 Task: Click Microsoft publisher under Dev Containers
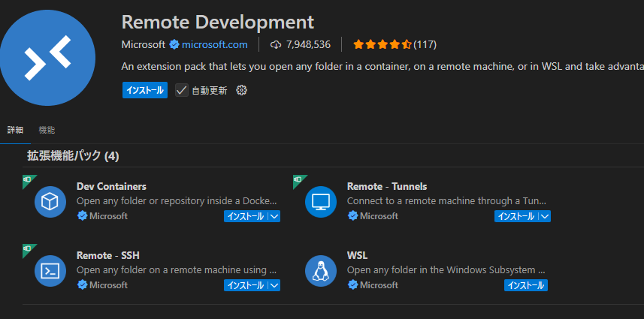point(108,215)
